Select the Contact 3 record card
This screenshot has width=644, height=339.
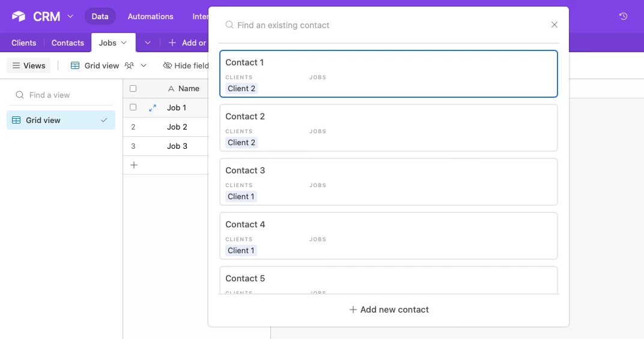click(x=389, y=181)
